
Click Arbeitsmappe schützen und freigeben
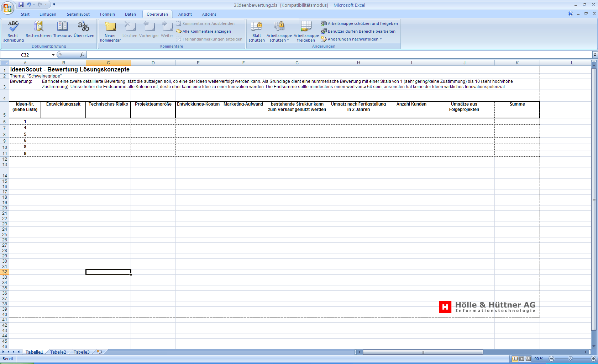point(360,23)
